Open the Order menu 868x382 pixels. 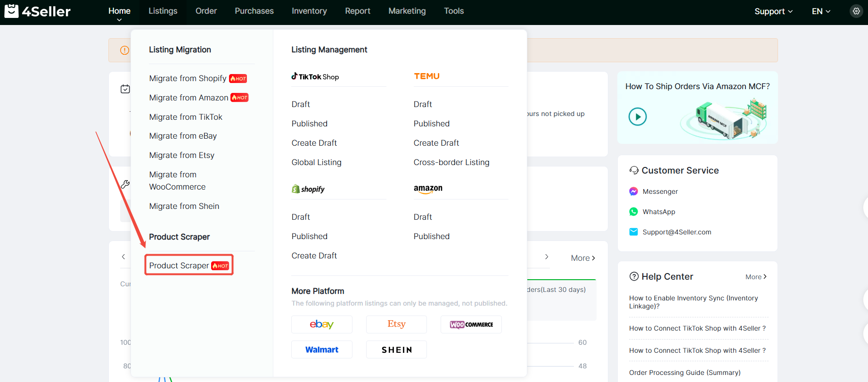pos(206,11)
